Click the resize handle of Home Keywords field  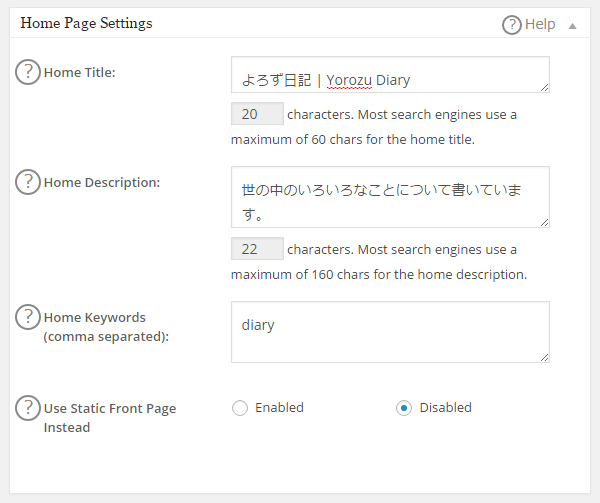click(544, 357)
